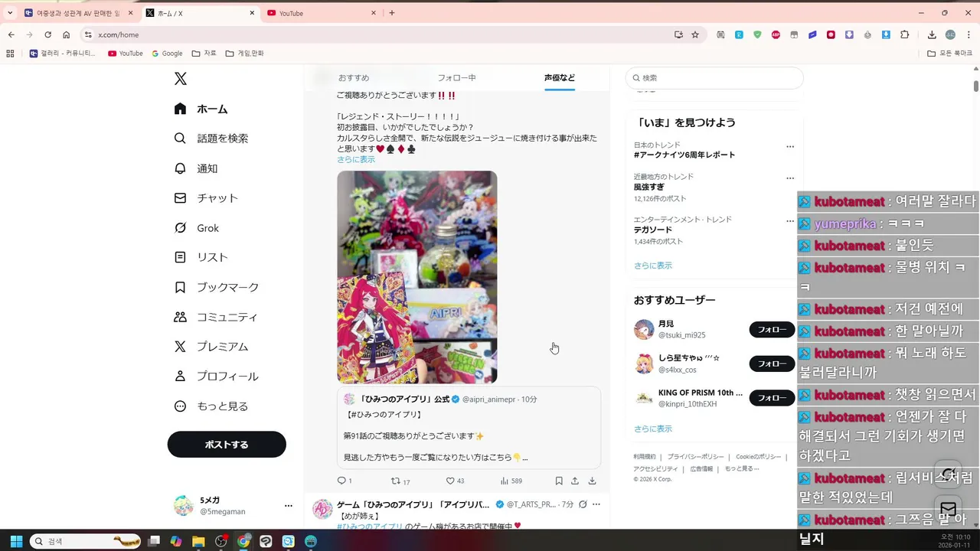
Task: Open 話題を検索 in the sidebar
Action: [x=211, y=139]
